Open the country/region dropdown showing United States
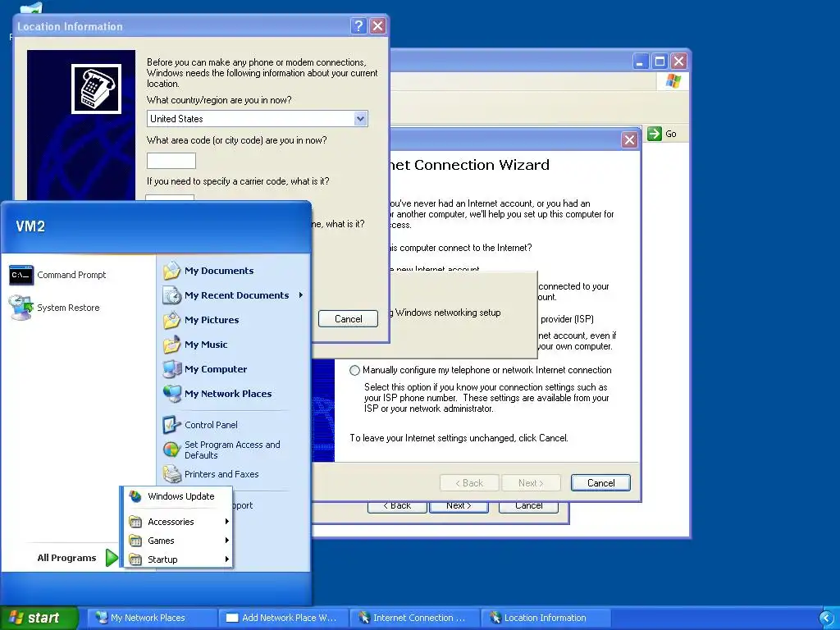The image size is (840, 630). (257, 119)
